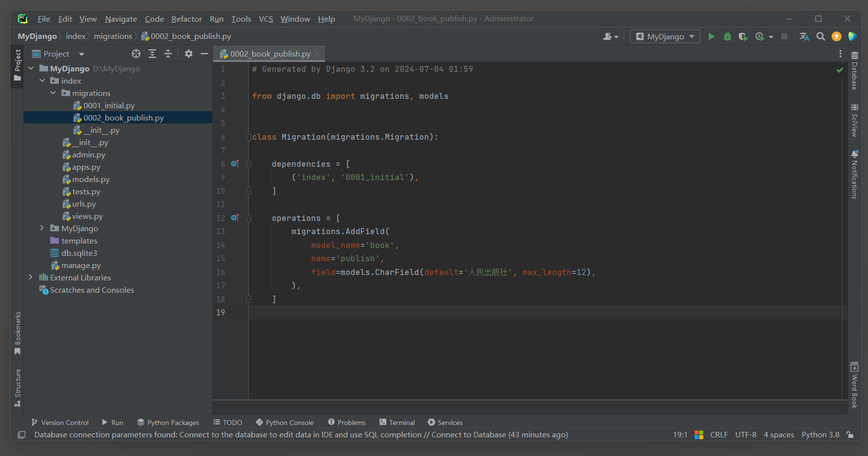Collapse all in Project panel
868x456 pixels.
tap(168, 54)
